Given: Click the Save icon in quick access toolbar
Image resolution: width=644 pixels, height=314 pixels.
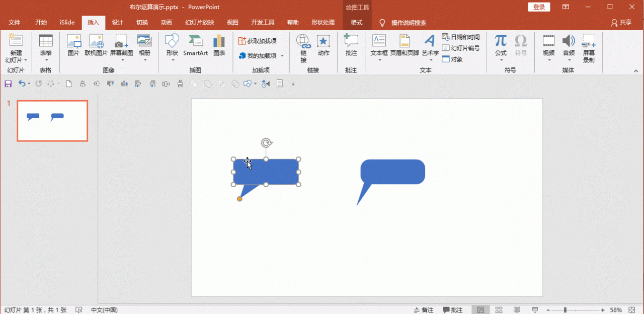Looking at the screenshot, I should tap(8, 84).
